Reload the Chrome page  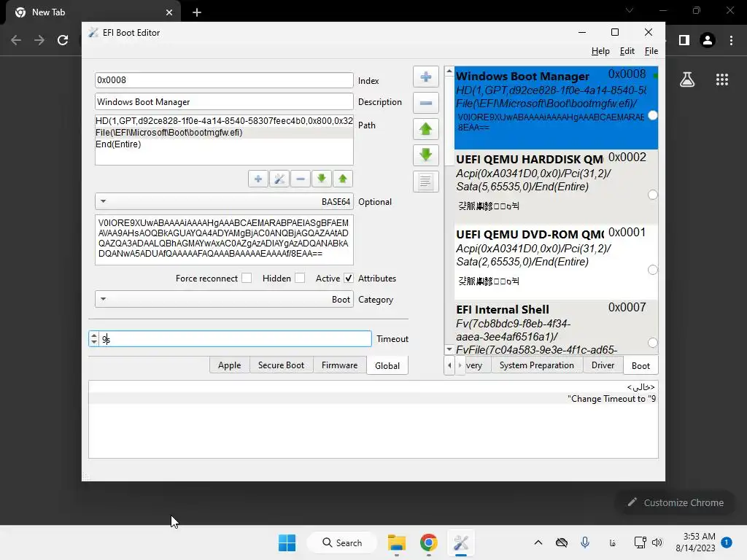tap(63, 40)
